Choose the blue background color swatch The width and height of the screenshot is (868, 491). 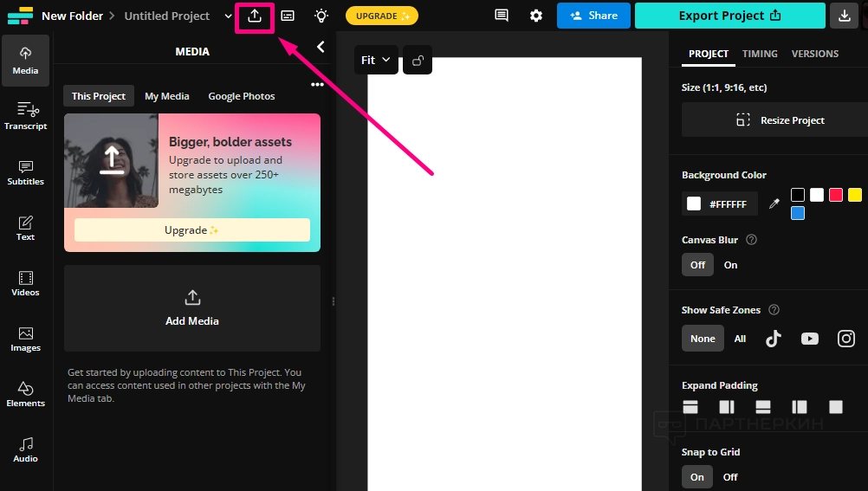click(x=798, y=213)
